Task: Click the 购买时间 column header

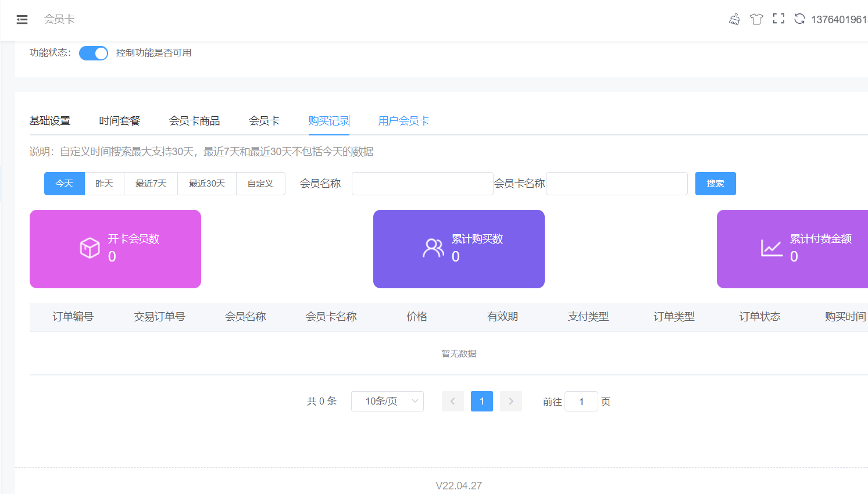Action: coord(845,317)
